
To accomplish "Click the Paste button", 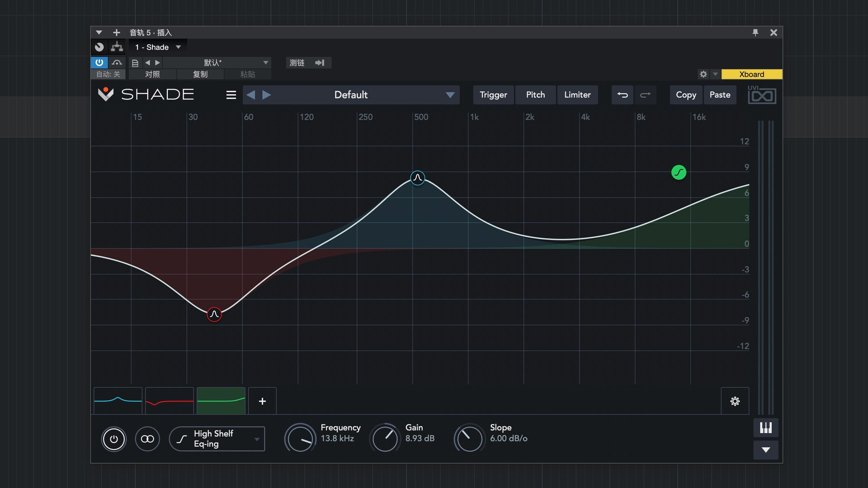I will (x=720, y=95).
